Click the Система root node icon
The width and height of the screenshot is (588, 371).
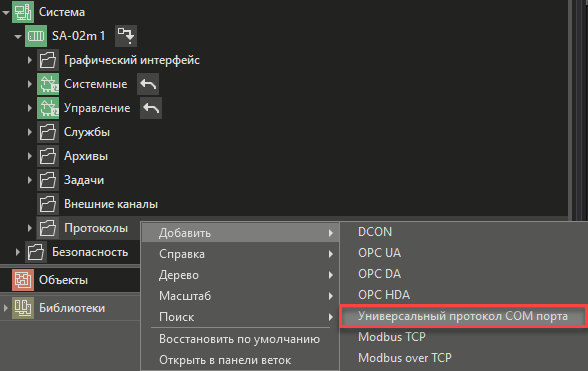pyautogui.click(x=23, y=12)
